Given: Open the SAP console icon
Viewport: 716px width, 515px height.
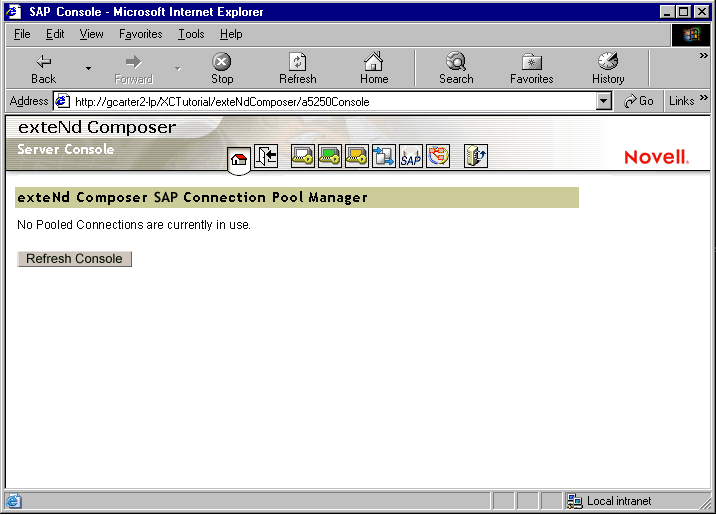Looking at the screenshot, I should (x=411, y=156).
